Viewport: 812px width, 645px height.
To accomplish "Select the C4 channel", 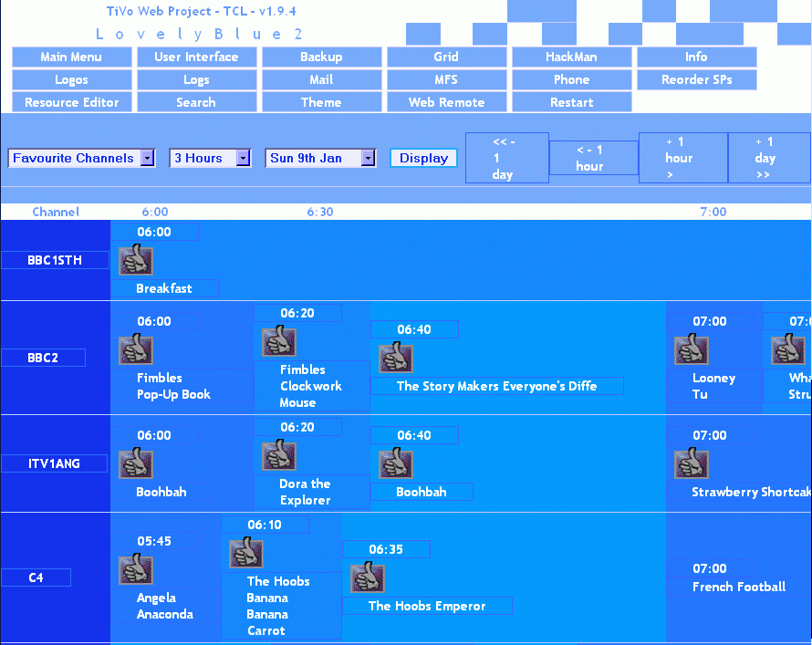I will click(36, 577).
